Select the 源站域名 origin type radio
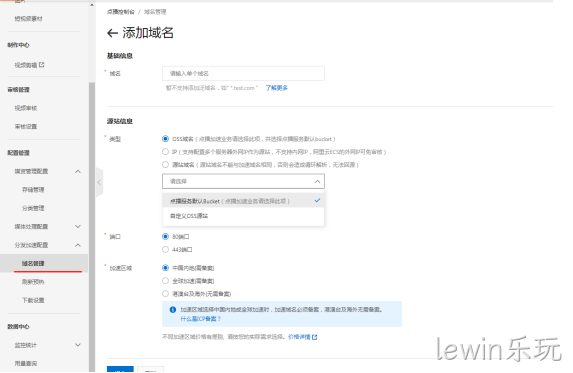The image size is (573, 373). 165,164
